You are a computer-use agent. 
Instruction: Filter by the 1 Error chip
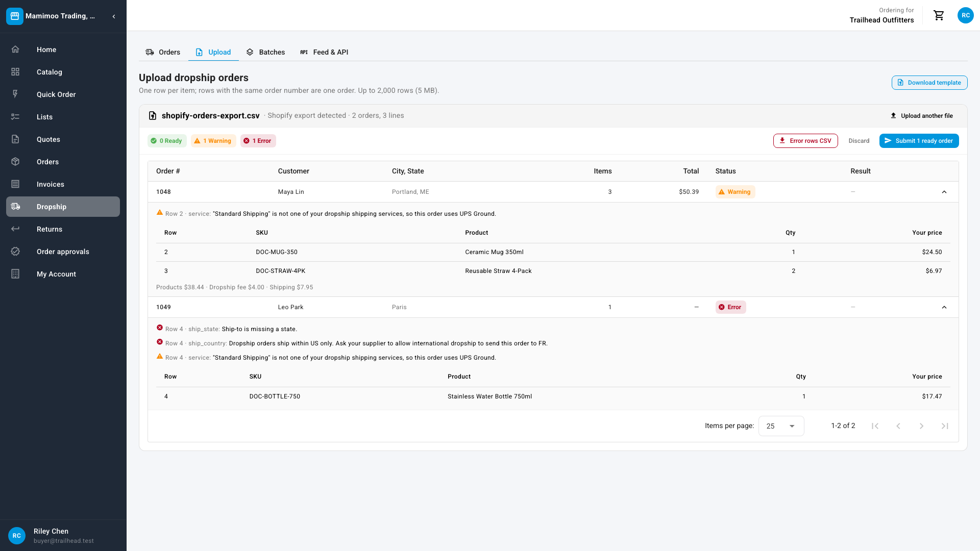point(258,141)
